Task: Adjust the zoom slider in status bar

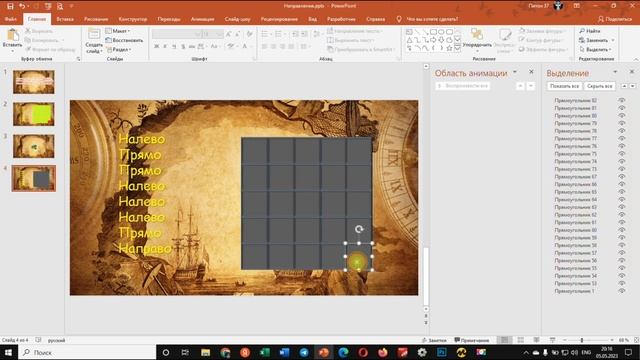Action: tap(582, 340)
